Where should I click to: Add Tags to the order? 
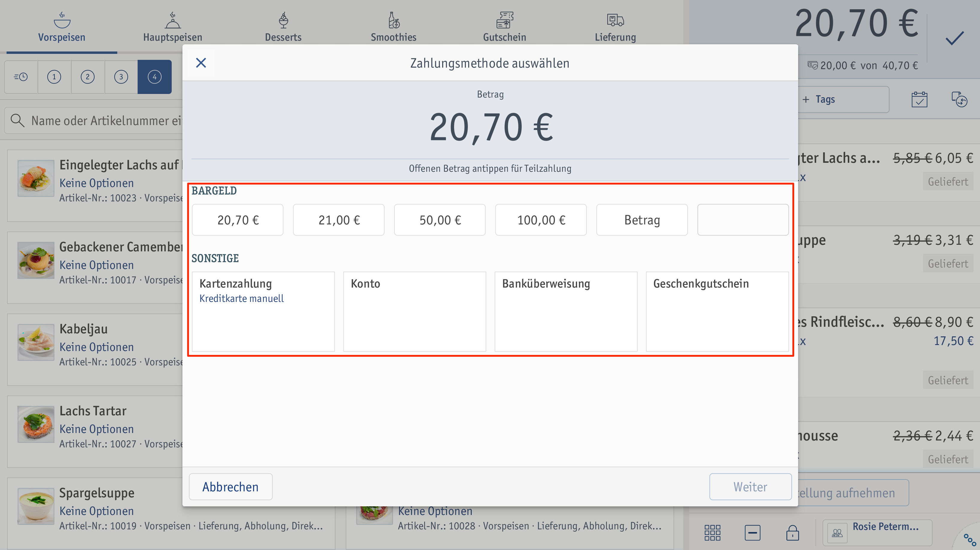[x=843, y=99]
